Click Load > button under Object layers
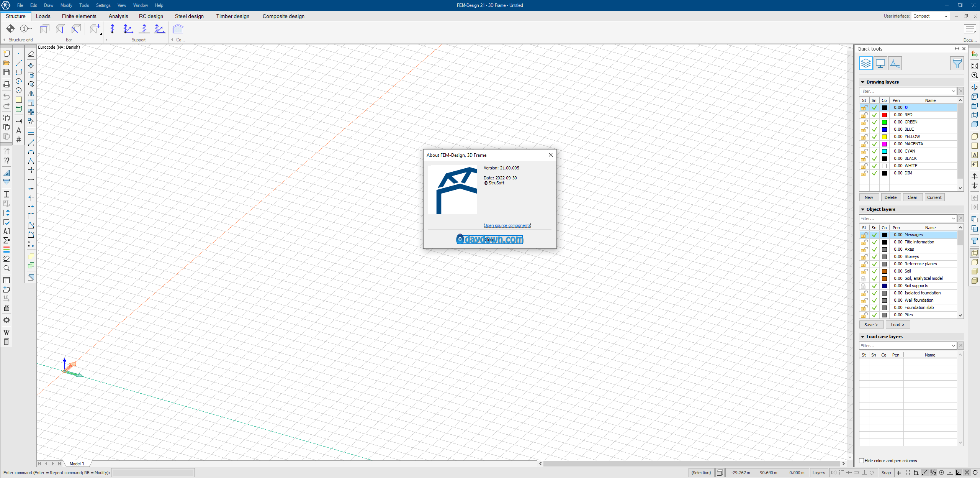 pyautogui.click(x=897, y=325)
